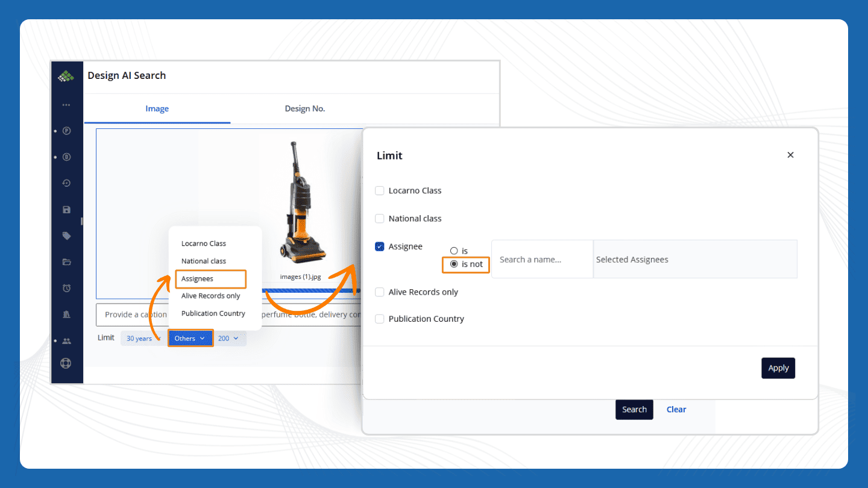Click the images (1).jpg filename
The width and height of the screenshot is (868, 488).
(x=301, y=277)
